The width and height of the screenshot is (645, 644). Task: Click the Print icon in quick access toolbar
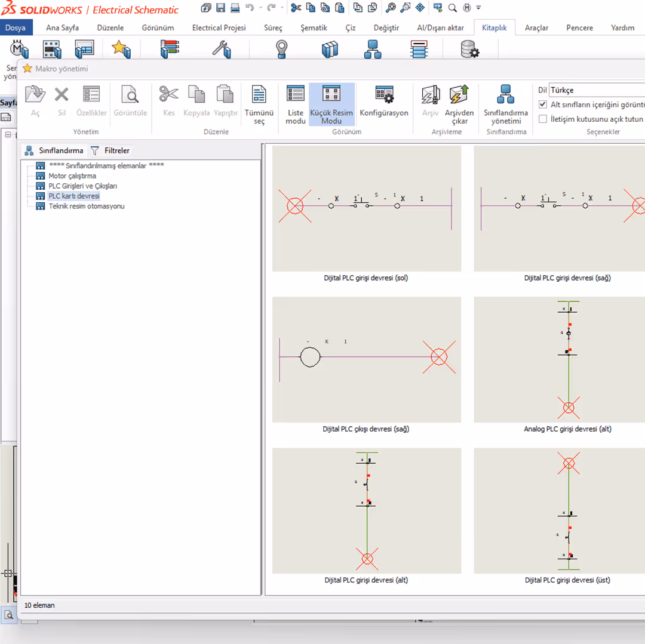coord(235,7)
